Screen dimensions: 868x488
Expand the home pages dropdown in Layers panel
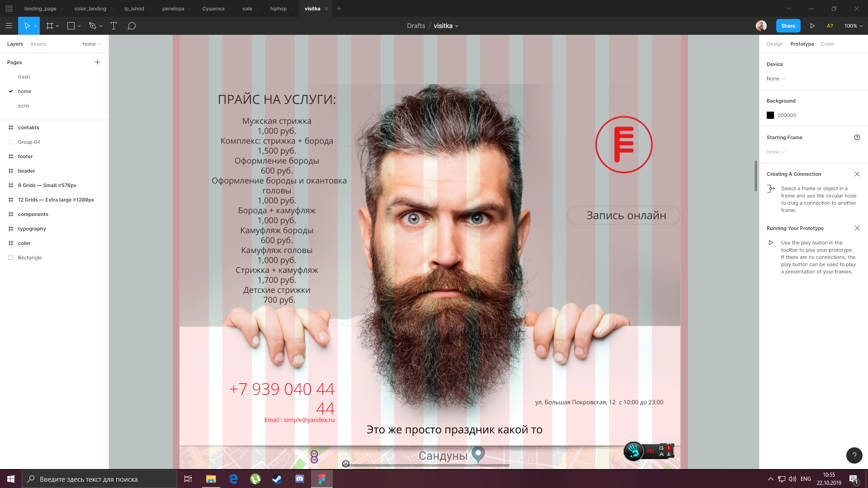[x=92, y=44]
